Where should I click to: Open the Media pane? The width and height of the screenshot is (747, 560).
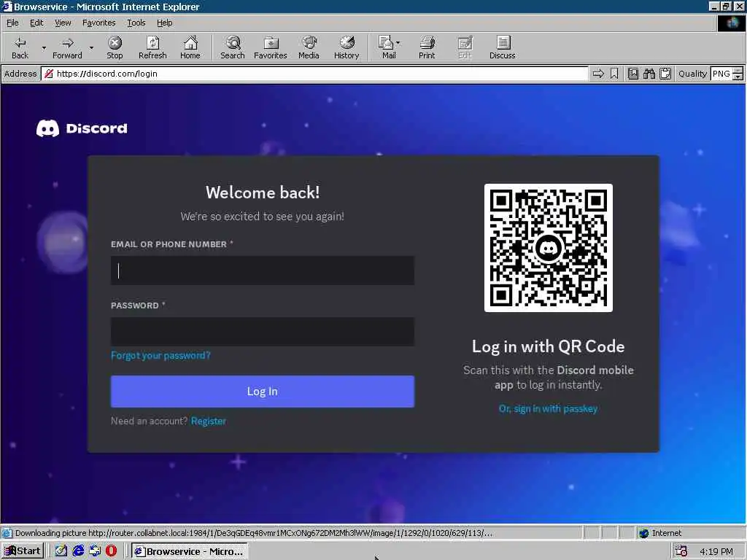click(x=309, y=47)
